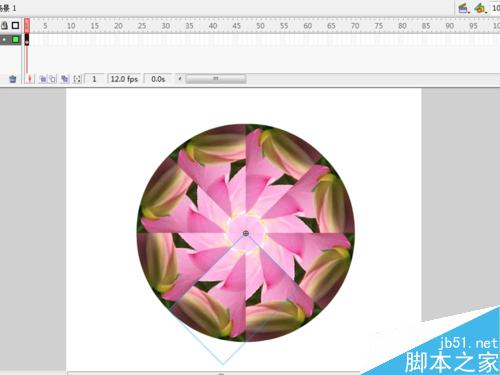Enable onion skin outlines

point(53,79)
